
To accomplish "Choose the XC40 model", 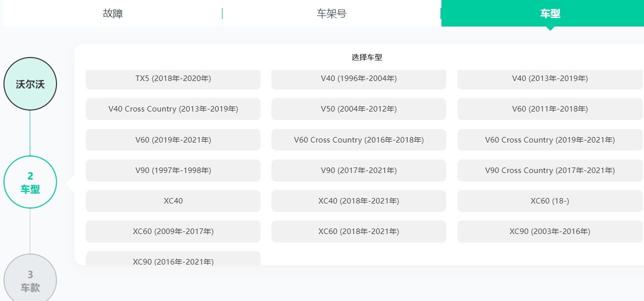I will pos(173,200).
